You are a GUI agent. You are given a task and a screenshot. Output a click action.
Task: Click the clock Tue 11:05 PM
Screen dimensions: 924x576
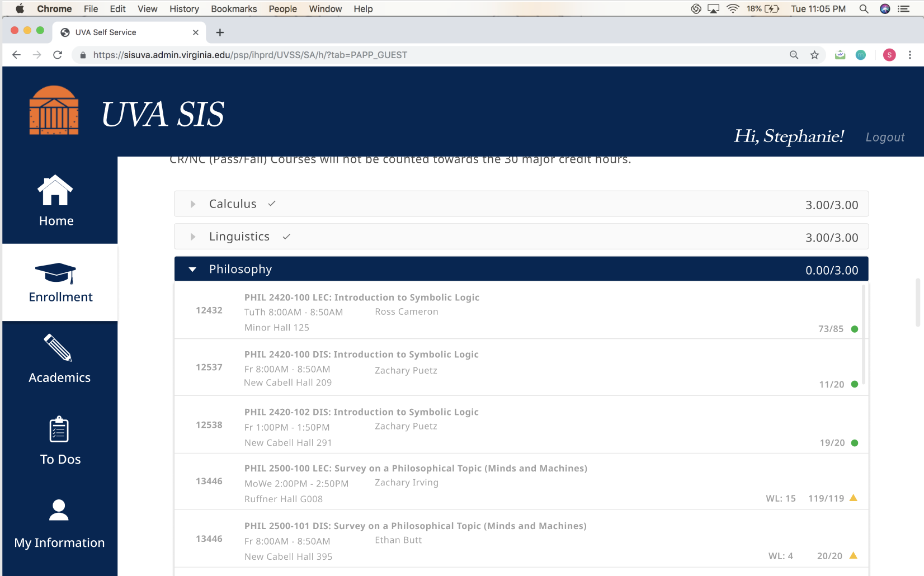818,9
